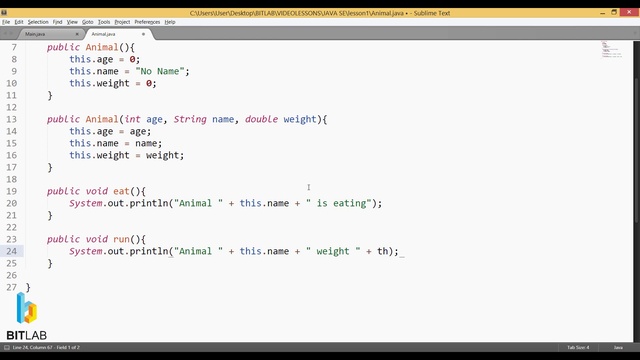Click line number 24 in the gutter
Image resolution: width=640 pixels, height=360 pixels.
click(11, 251)
